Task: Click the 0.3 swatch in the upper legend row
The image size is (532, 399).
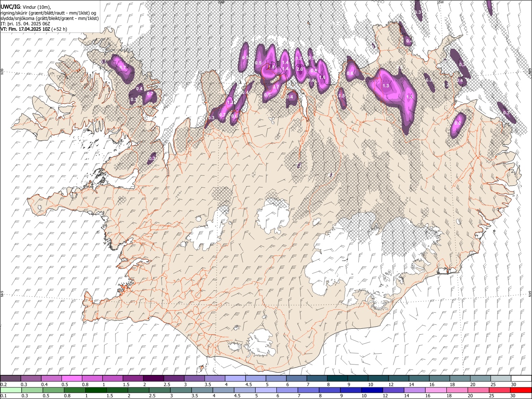Action: click(31, 378)
